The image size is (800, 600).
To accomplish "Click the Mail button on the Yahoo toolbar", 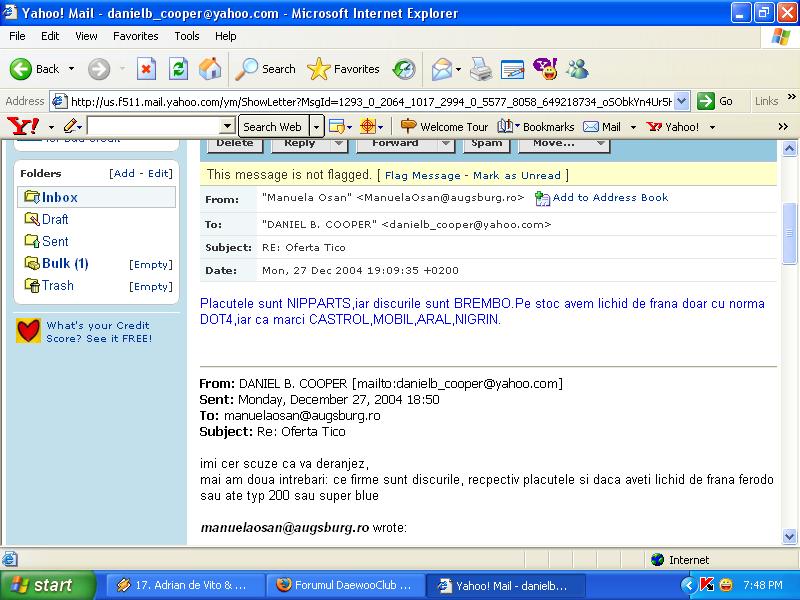I will (602, 127).
